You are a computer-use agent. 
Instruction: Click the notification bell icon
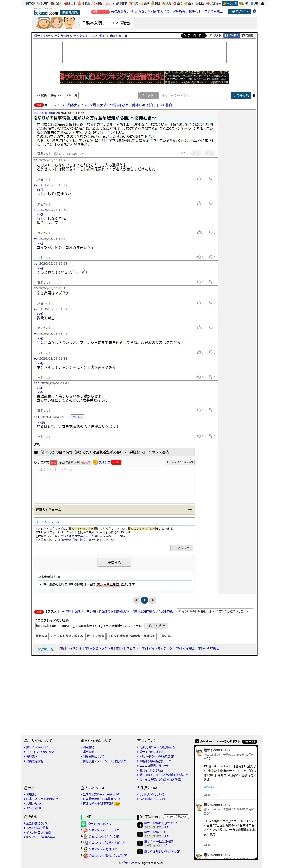[262, 3]
